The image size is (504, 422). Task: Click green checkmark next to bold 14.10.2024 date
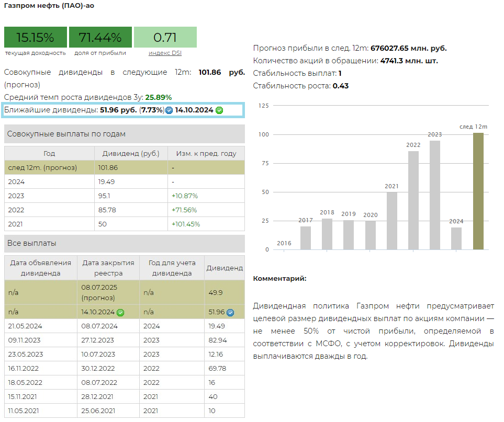(x=219, y=110)
